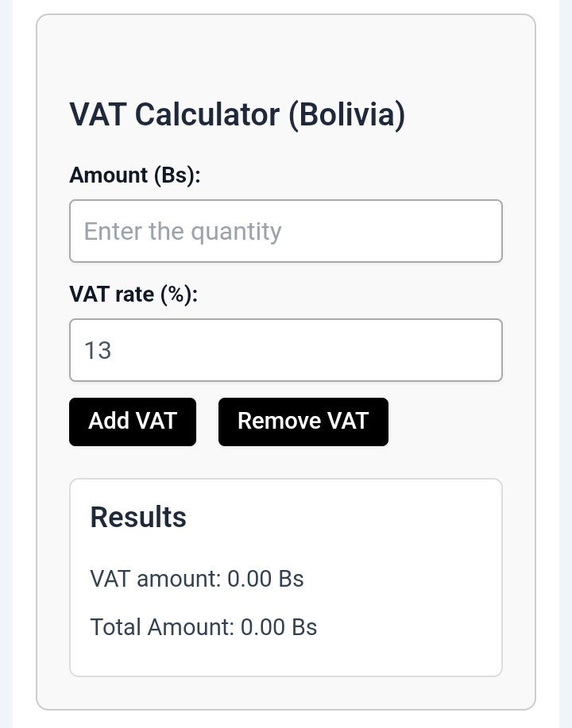
Task: Click the VAT Calculator (Bolivia) heading
Action: 237,114
